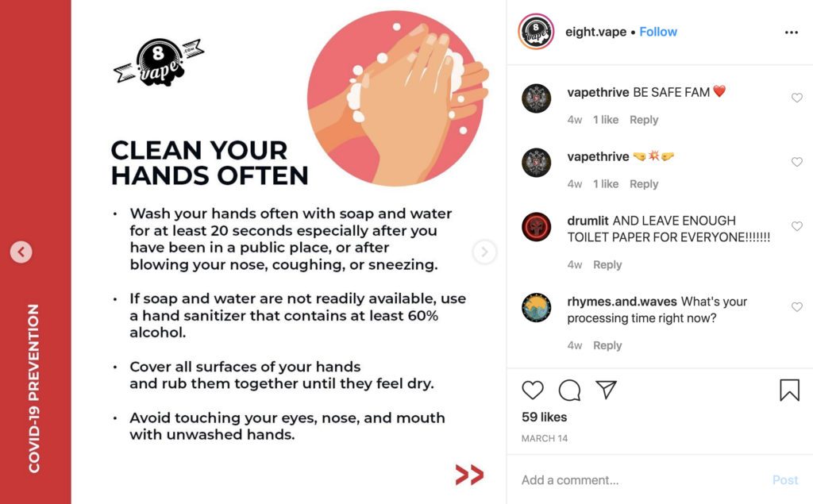View the 59 likes list

[544, 417]
